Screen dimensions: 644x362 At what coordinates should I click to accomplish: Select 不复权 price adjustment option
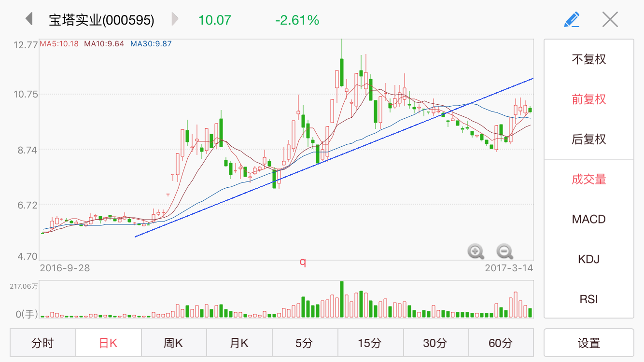[x=589, y=59]
